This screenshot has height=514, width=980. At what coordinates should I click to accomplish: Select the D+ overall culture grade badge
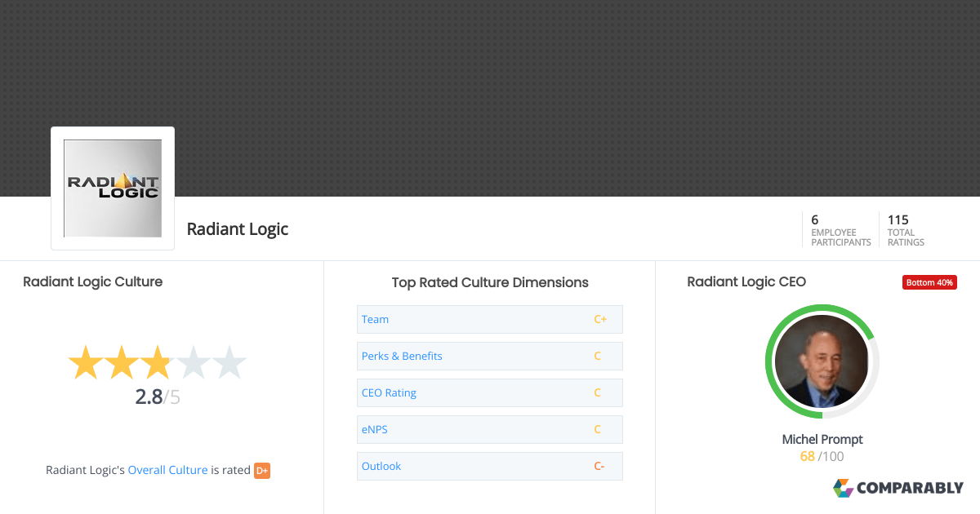262,470
